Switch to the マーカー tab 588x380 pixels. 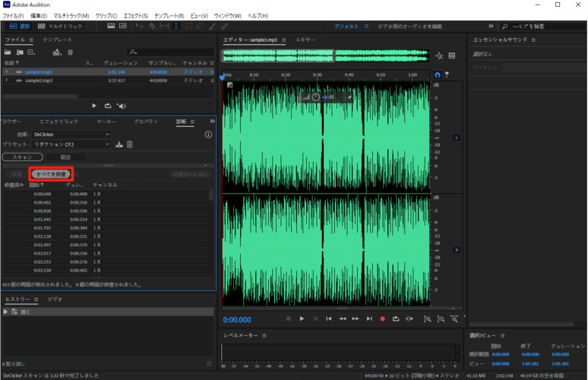tap(106, 122)
